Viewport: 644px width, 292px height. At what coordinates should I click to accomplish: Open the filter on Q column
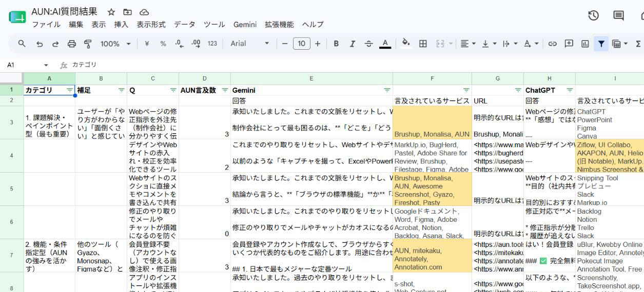pyautogui.click(x=173, y=90)
